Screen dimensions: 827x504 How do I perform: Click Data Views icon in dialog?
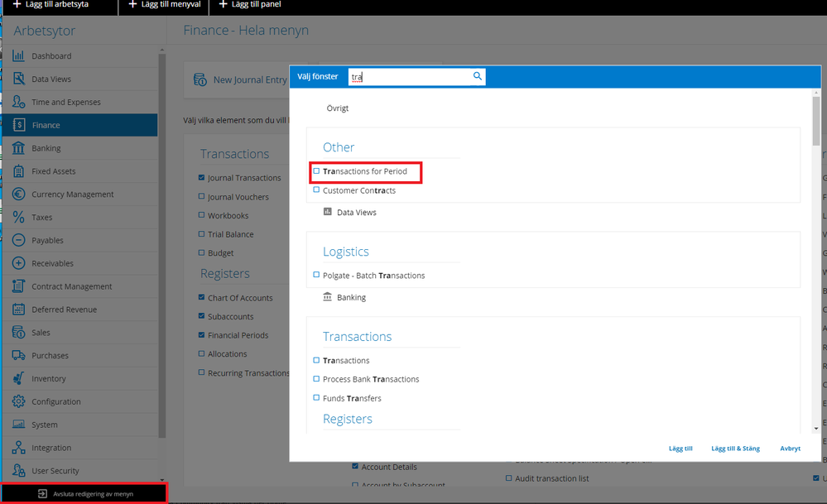(x=328, y=211)
